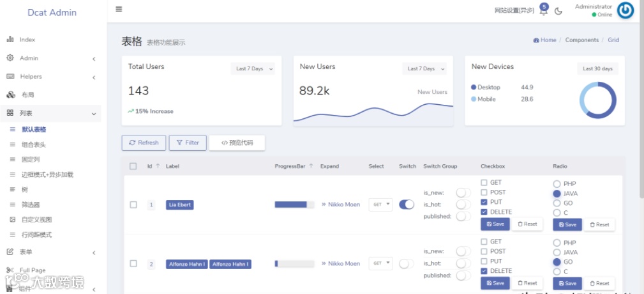Check GET checkbox in row 1

484,183
